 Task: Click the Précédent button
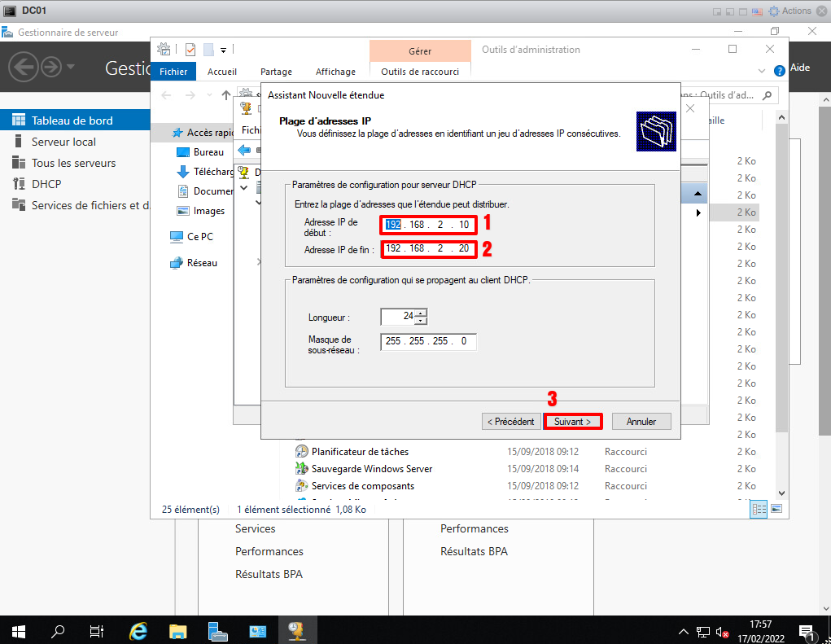511,422
